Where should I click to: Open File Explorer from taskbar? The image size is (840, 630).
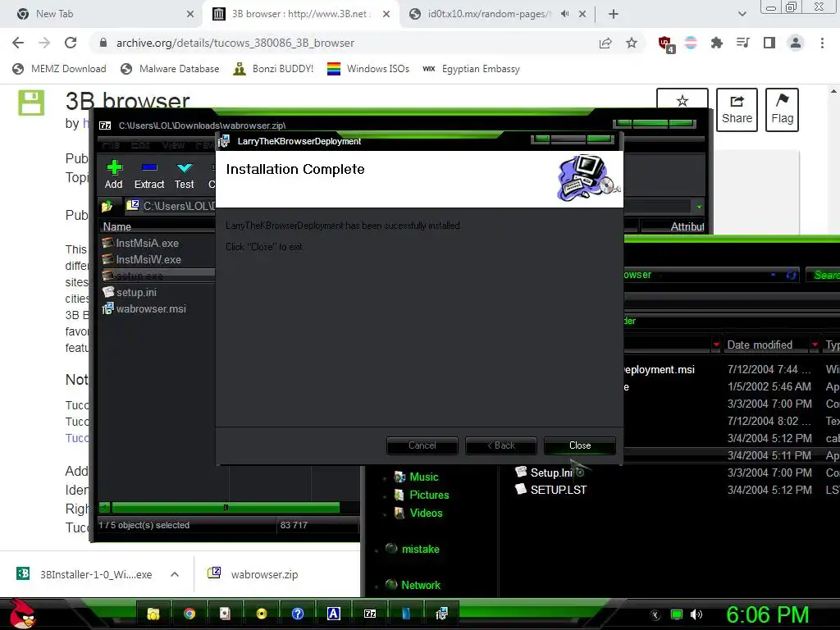point(153,614)
